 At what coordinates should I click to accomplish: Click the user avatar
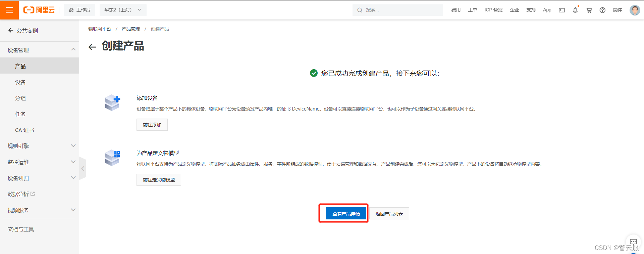coord(635,10)
